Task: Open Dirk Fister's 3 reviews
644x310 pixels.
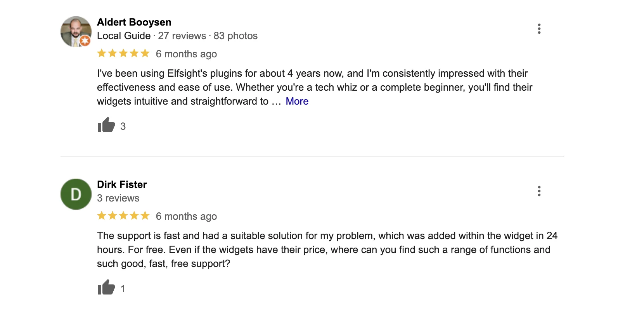Action: pyautogui.click(x=118, y=198)
